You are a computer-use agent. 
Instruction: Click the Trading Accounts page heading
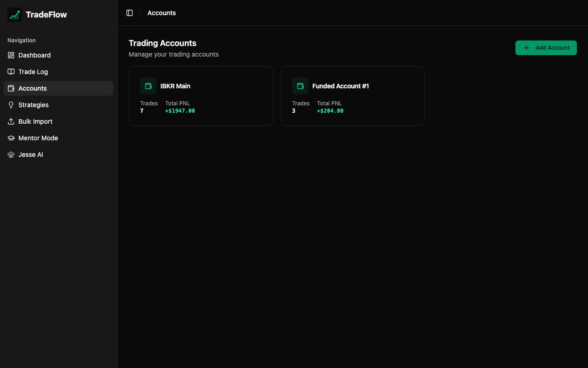coord(163,43)
